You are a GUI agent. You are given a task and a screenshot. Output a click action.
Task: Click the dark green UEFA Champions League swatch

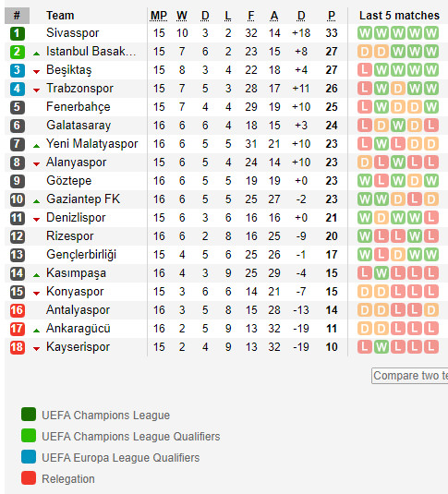pos(29,415)
